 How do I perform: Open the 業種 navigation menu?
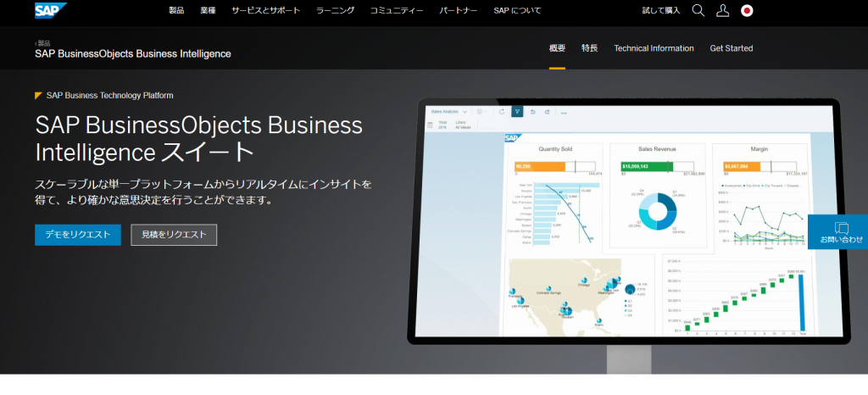(209, 10)
